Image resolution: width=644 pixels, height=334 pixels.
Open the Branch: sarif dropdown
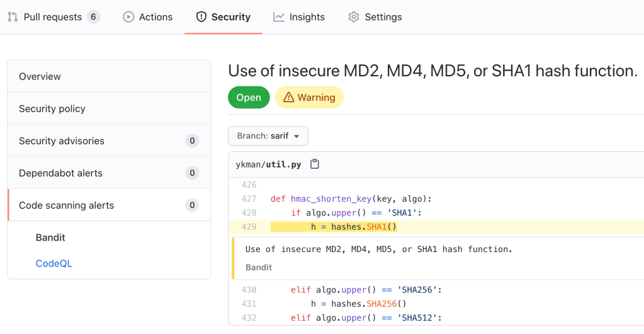tap(268, 135)
